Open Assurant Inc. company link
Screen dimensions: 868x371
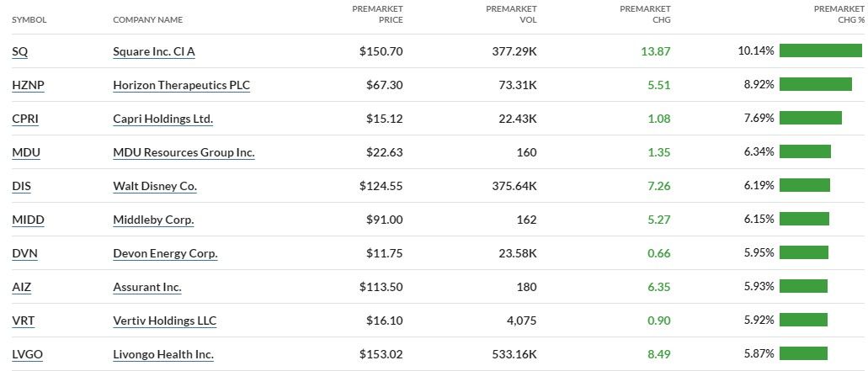(x=147, y=288)
